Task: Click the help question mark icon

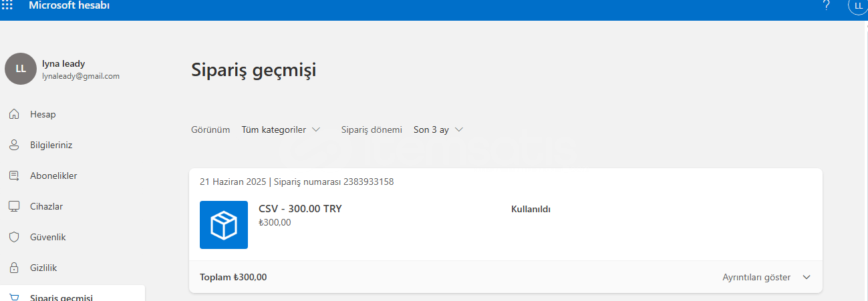Action: (x=827, y=5)
